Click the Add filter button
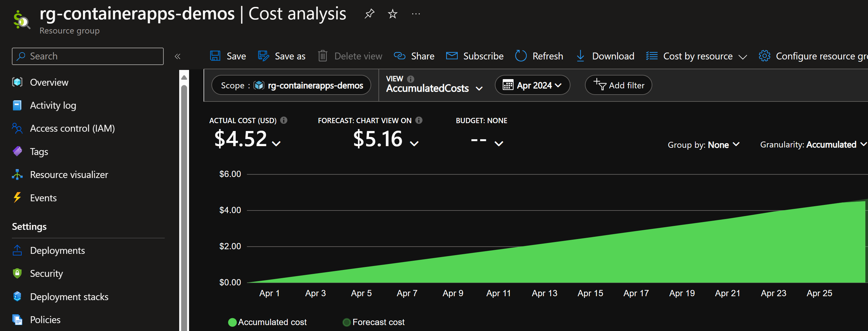 tap(618, 85)
